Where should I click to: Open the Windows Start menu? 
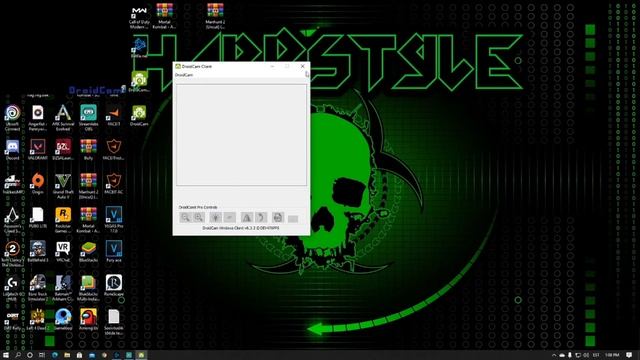[6, 355]
